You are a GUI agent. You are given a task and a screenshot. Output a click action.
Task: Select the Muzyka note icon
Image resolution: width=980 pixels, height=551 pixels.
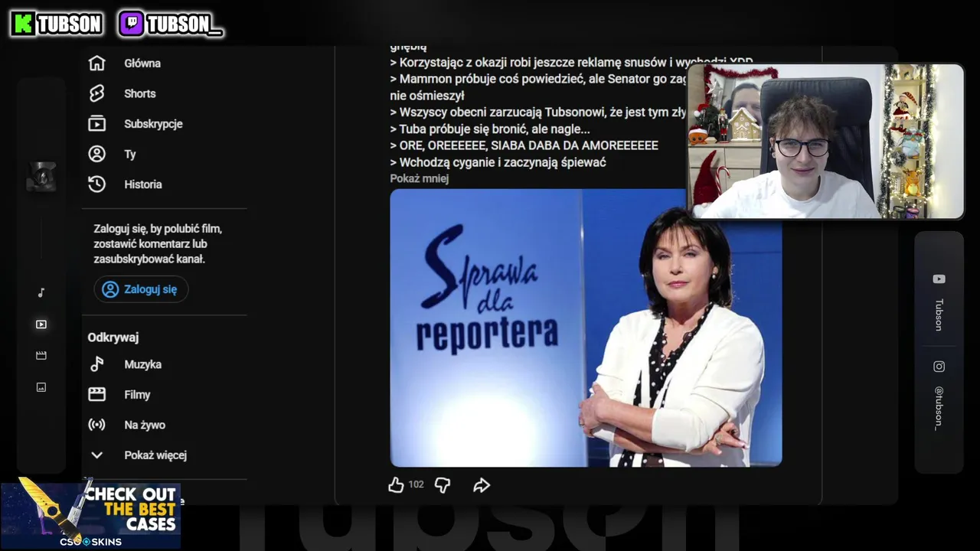[x=96, y=364]
